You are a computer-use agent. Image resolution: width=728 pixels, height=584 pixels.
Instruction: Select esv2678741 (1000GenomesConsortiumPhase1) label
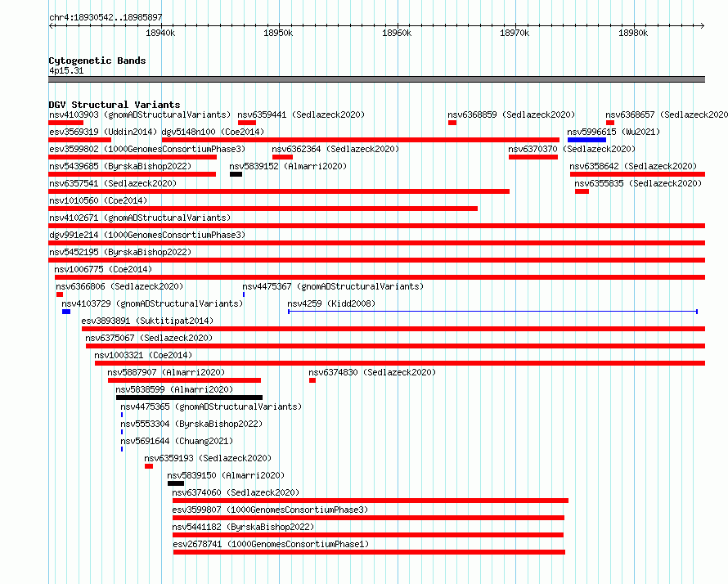(x=271, y=544)
